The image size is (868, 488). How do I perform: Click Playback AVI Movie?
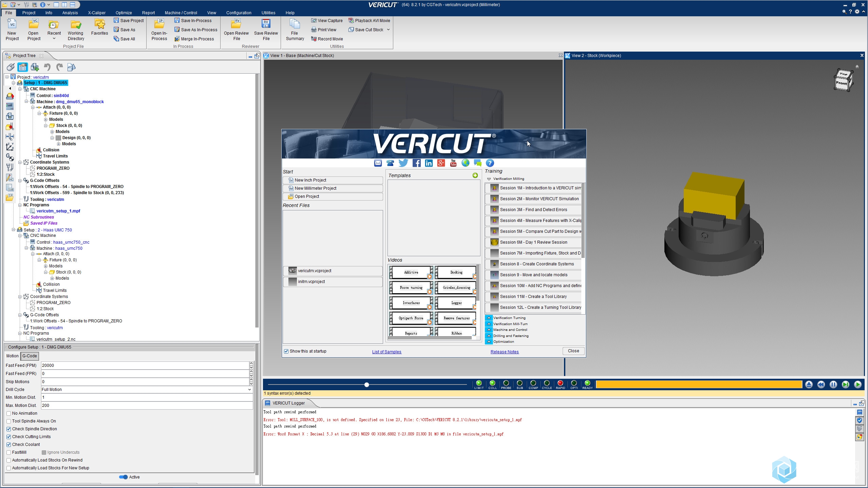click(369, 21)
